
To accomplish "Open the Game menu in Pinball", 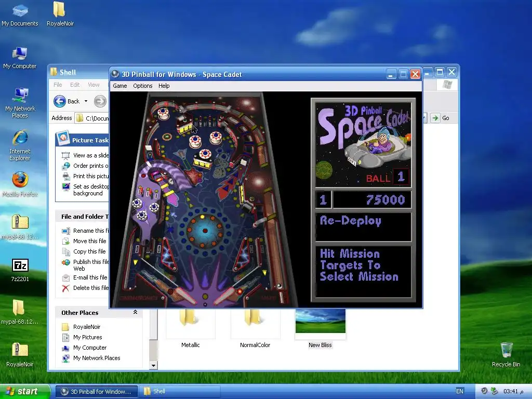I will [120, 86].
